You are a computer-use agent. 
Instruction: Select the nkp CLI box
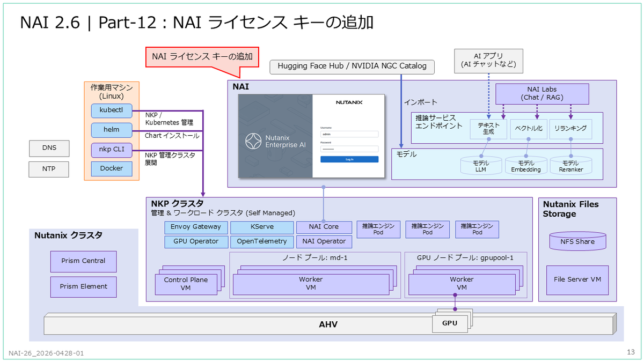click(112, 150)
